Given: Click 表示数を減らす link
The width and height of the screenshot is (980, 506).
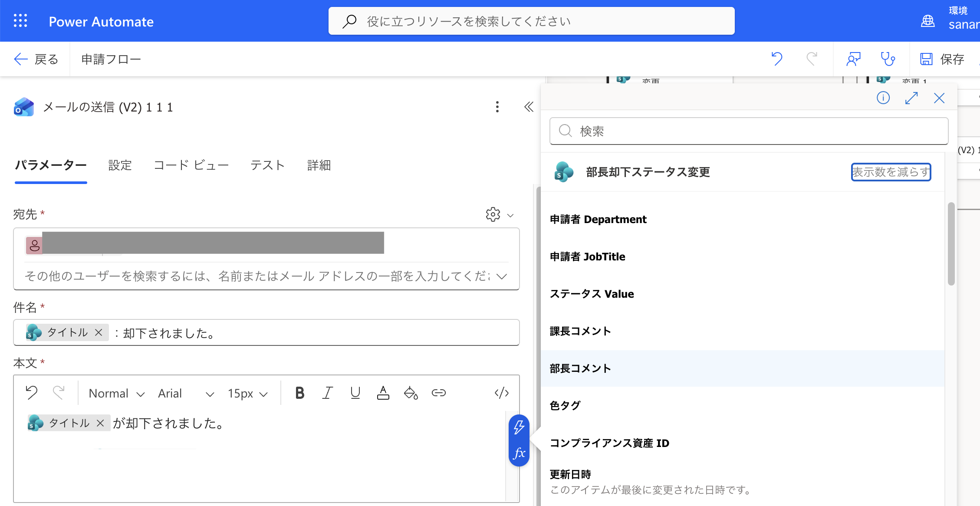Looking at the screenshot, I should [x=891, y=172].
